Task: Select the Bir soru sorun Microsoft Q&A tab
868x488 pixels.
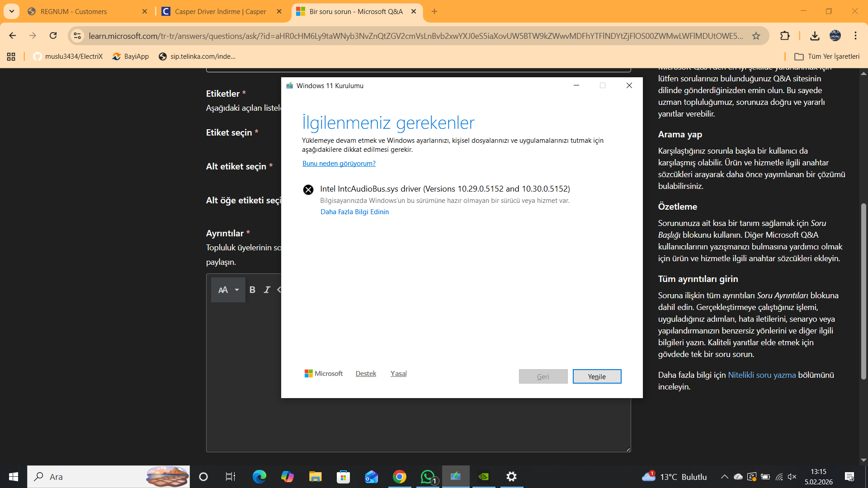Action: point(357,11)
